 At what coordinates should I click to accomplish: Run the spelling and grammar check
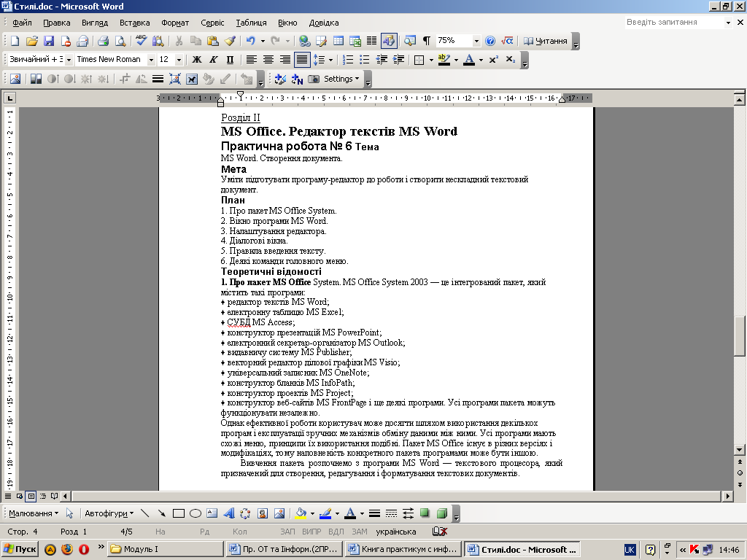[141, 41]
